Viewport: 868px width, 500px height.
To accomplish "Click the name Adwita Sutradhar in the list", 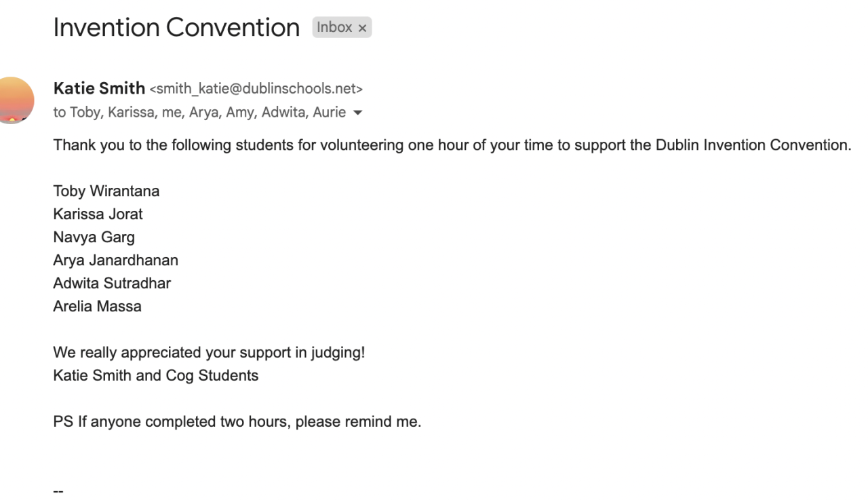I will (x=112, y=283).
